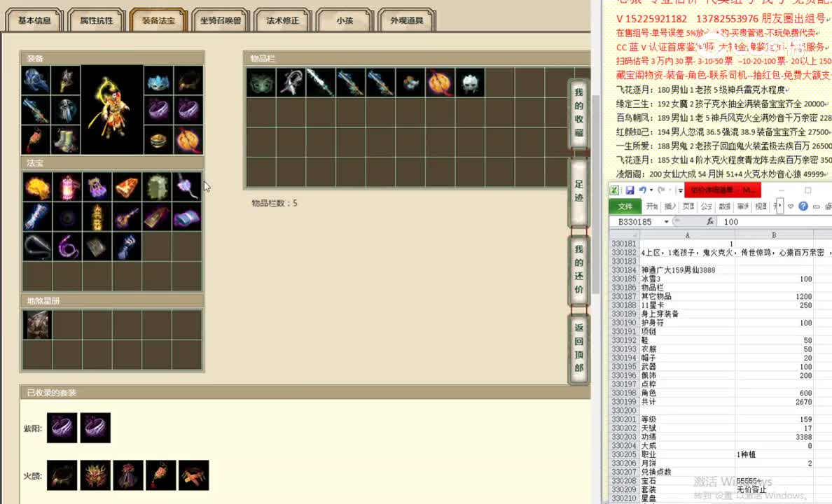Image resolution: width=832 pixels, height=504 pixels.
Task: Open the beast icon in the 地煞星册 section
Action: tap(37, 324)
